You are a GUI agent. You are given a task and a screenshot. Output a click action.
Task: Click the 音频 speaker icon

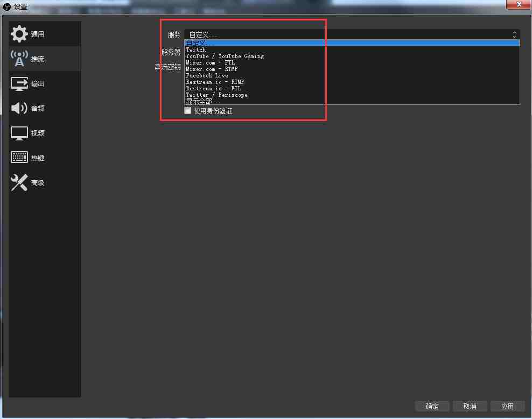19,108
